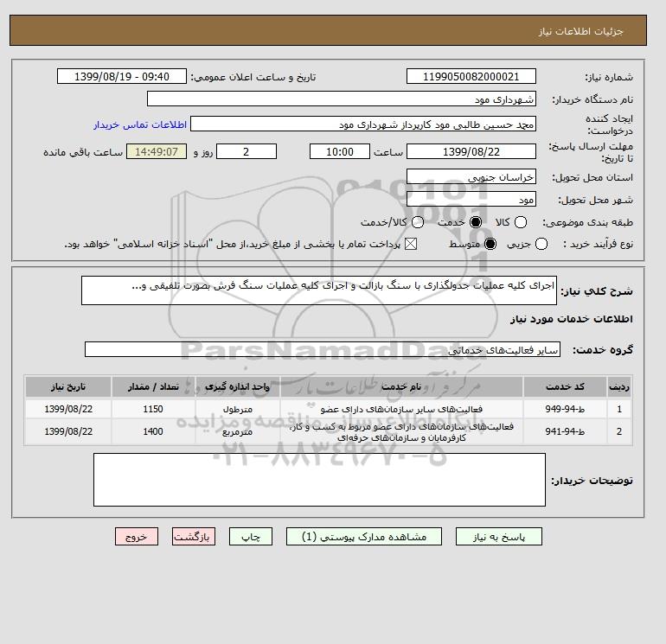Image resolution: width=666 pixels, height=644 pixels.
Task: Click the توضیحات خریدار text area
Action: [x=319, y=480]
